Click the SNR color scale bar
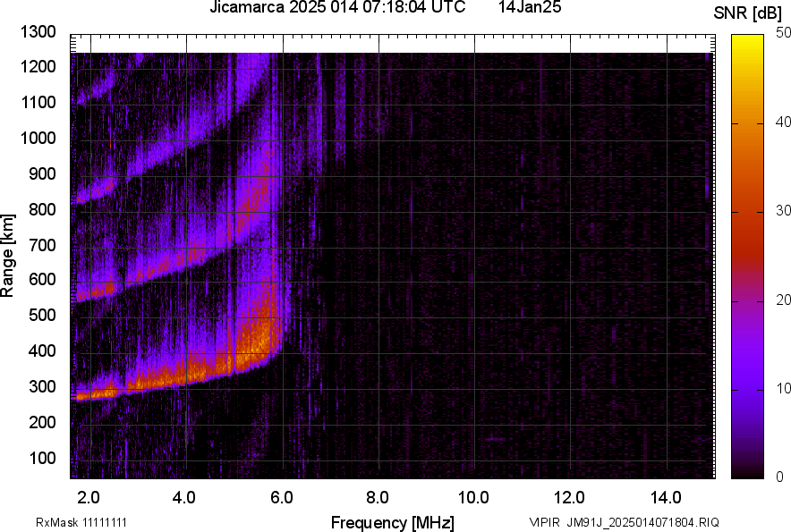 748,257
